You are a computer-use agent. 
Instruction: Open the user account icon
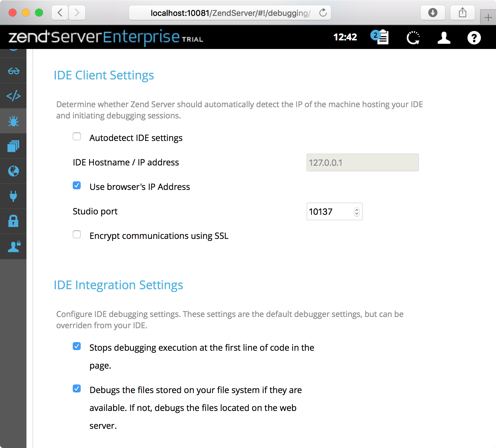click(444, 38)
